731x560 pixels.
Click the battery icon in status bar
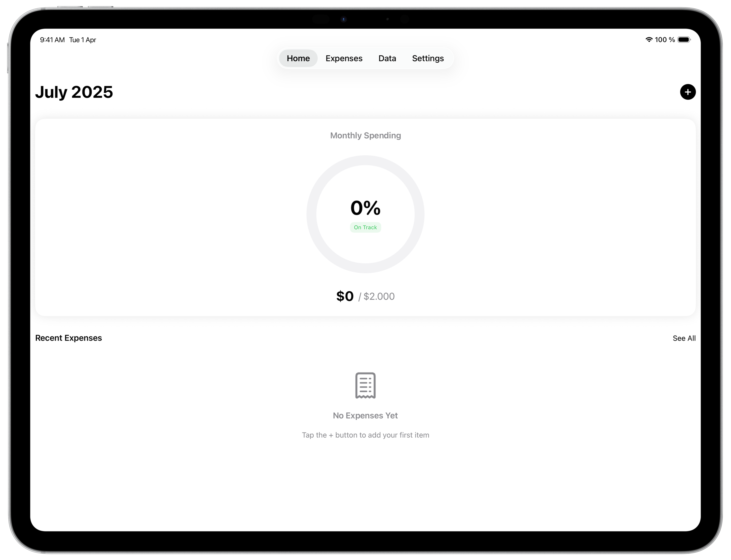pyautogui.click(x=684, y=40)
